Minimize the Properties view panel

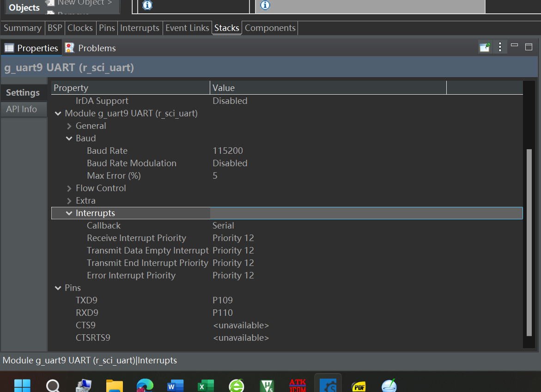[514, 45]
